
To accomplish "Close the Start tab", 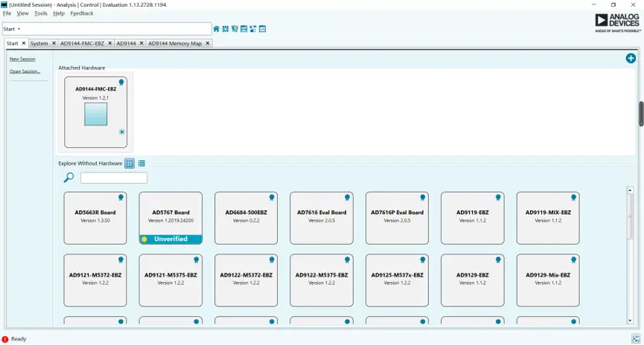I will (x=23, y=43).
